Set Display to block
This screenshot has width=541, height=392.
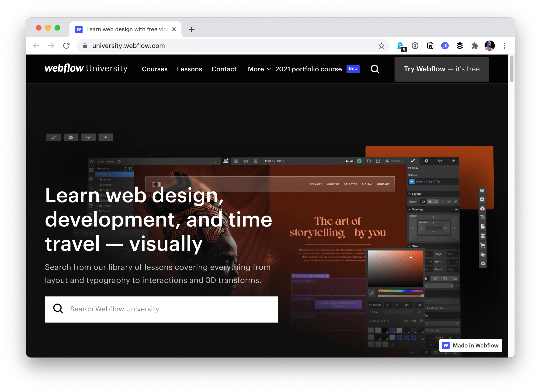tap(423, 202)
